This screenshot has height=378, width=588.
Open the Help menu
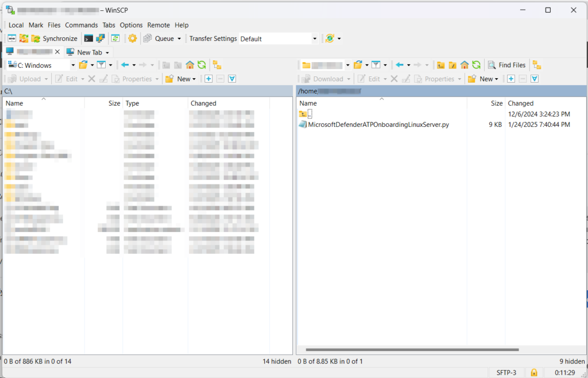(181, 25)
